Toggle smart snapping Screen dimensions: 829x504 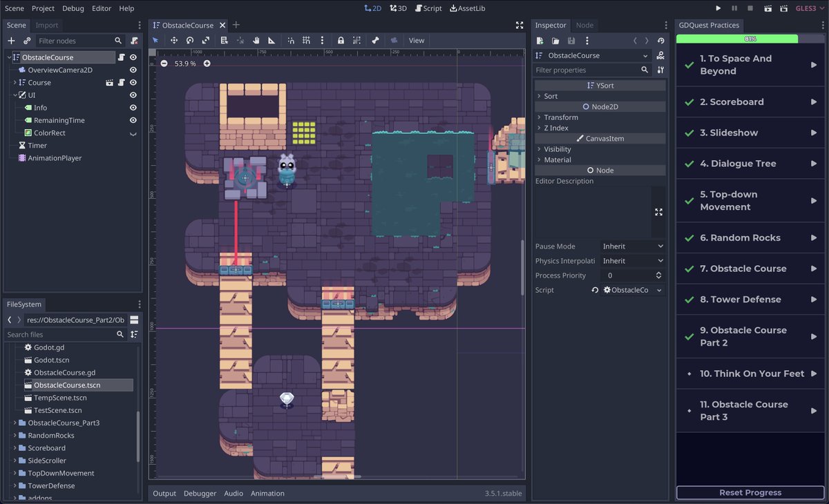292,40
